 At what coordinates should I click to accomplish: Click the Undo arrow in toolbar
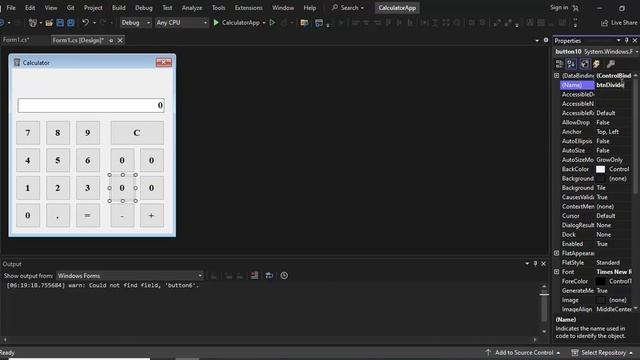click(x=85, y=23)
